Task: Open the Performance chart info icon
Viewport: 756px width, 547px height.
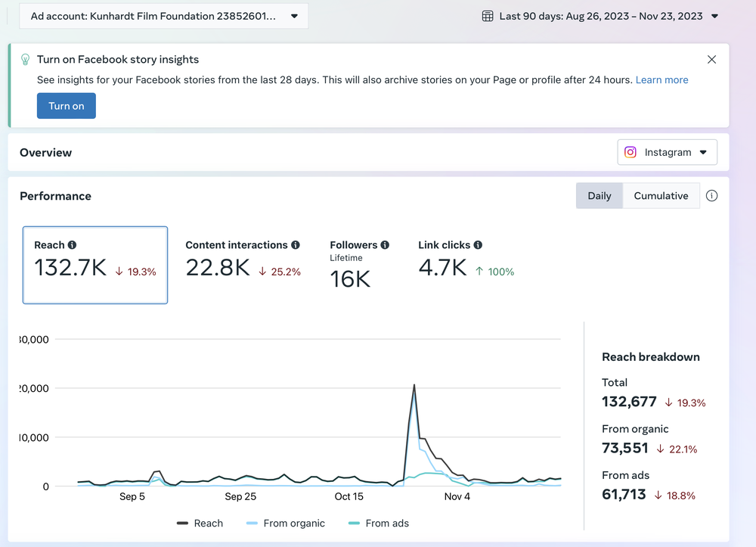Action: [711, 196]
